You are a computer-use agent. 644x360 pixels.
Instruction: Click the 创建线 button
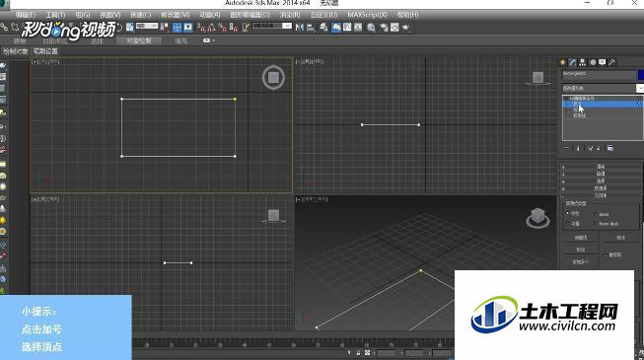pyautogui.click(x=580, y=238)
